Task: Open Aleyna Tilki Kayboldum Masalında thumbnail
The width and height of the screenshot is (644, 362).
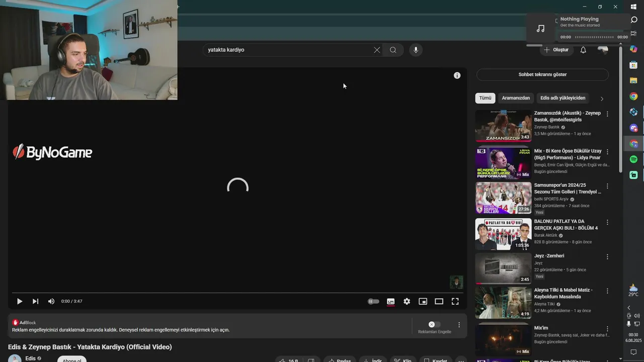Action: tap(503, 303)
